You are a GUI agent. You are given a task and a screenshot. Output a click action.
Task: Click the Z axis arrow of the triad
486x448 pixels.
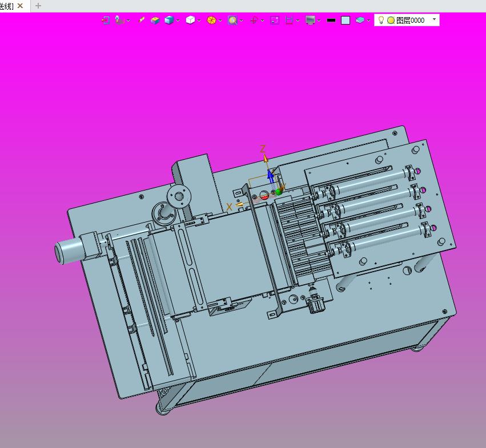(266, 158)
